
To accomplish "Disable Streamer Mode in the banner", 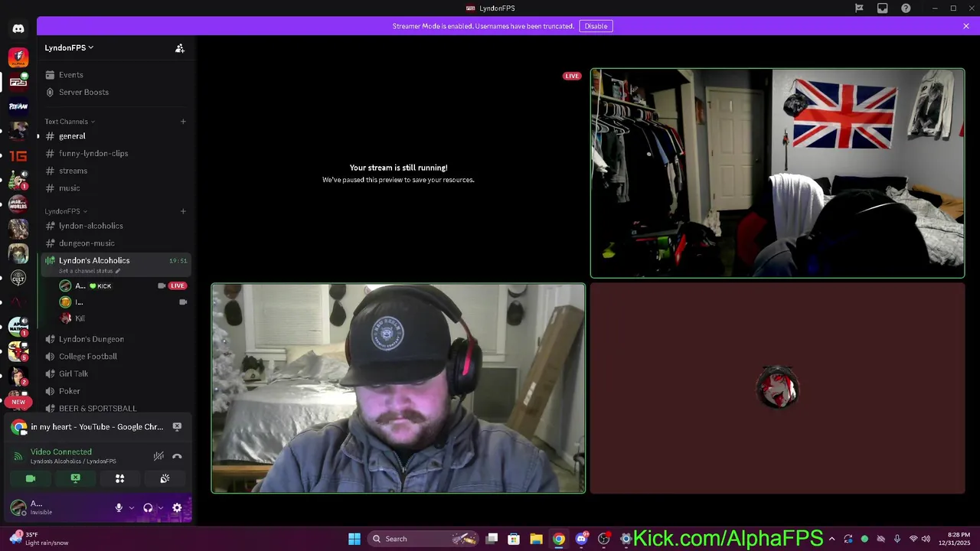I will pyautogui.click(x=596, y=26).
